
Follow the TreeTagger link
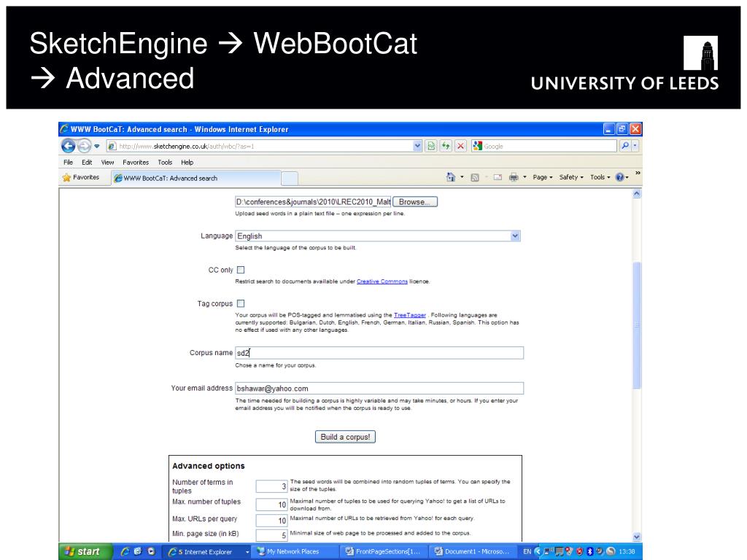point(410,315)
